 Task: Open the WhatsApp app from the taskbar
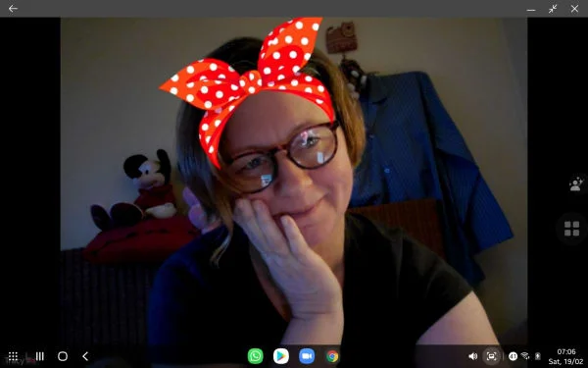point(256,356)
